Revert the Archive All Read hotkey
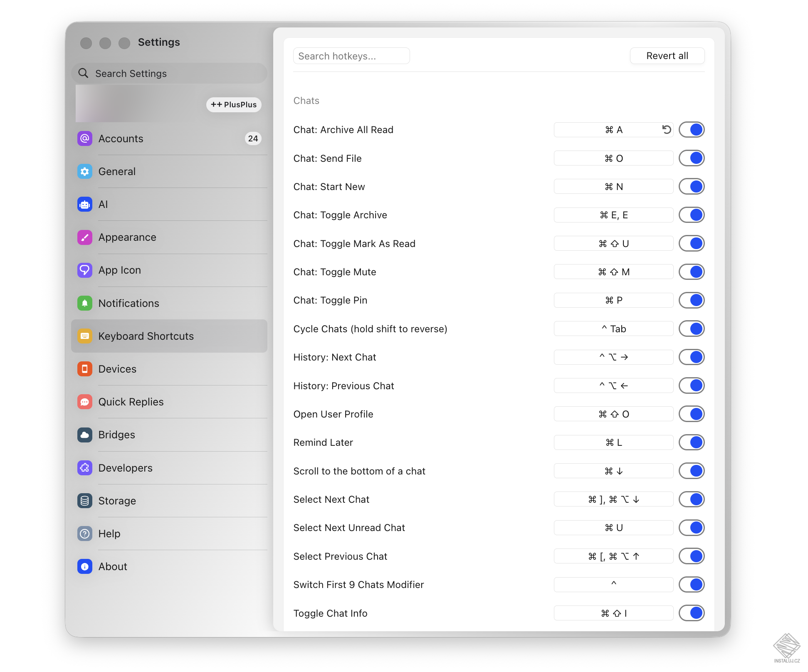The image size is (808, 672). coord(667,130)
